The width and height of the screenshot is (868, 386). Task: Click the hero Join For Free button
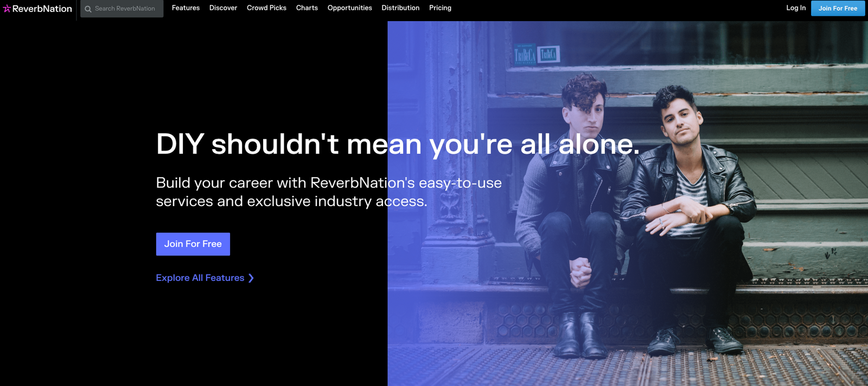pyautogui.click(x=193, y=244)
